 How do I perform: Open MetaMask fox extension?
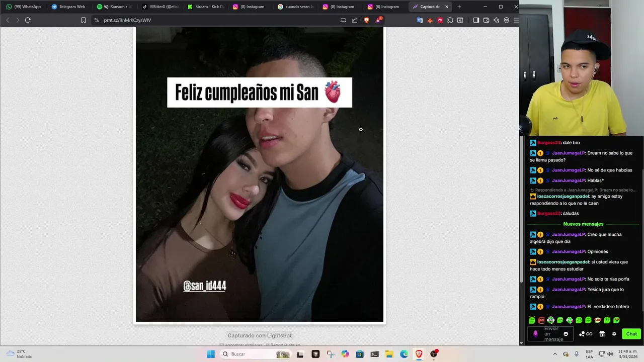point(430,20)
